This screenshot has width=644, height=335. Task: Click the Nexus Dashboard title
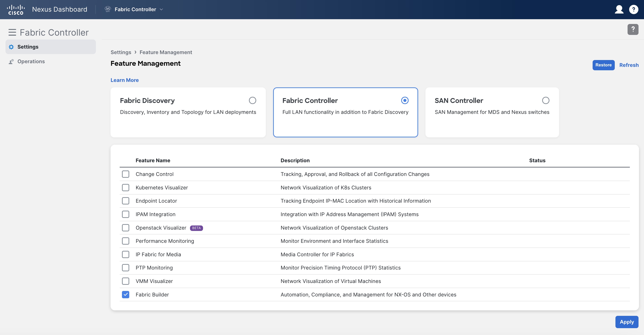(x=60, y=10)
